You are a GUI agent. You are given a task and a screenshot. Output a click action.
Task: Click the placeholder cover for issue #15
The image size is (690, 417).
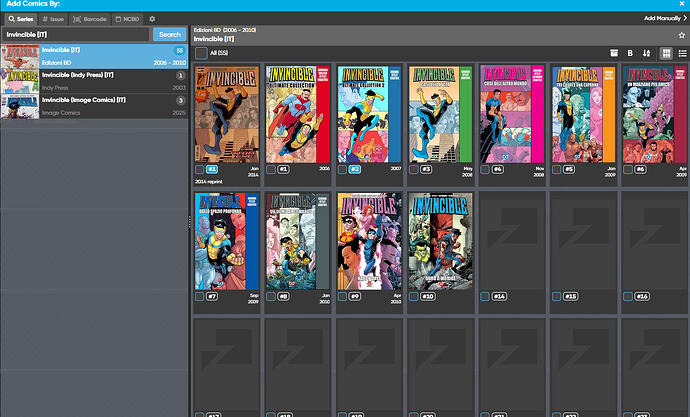click(x=584, y=241)
